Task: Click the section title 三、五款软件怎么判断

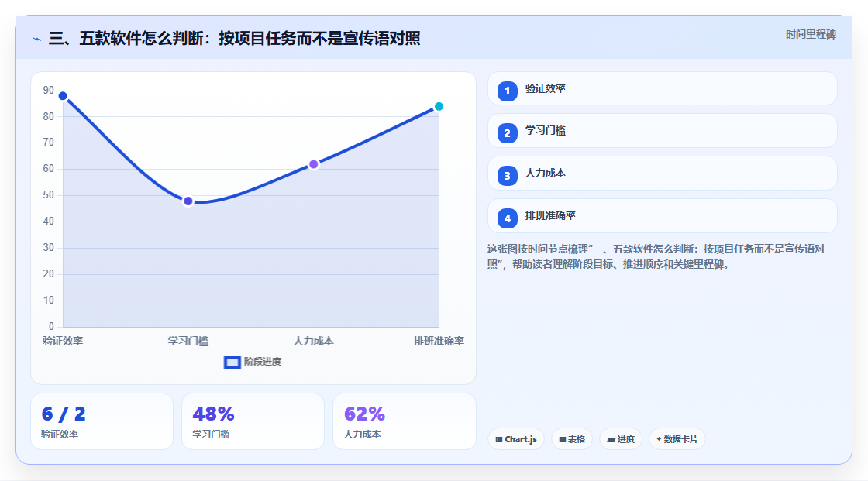Action: coord(234,38)
